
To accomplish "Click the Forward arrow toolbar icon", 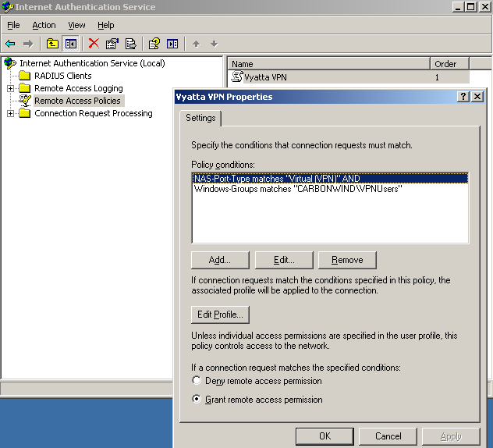I will (28, 44).
